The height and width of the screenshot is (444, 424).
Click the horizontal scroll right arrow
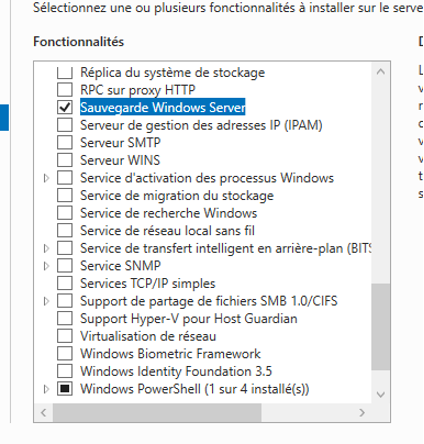[x=362, y=413]
